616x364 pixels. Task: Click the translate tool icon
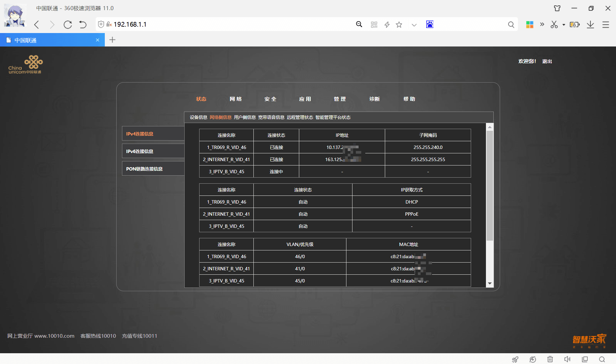click(575, 25)
